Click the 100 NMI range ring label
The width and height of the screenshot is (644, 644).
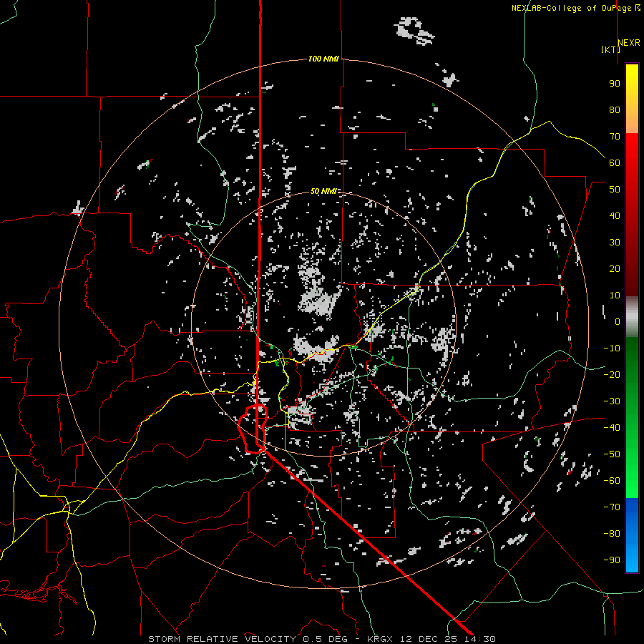[x=323, y=59]
